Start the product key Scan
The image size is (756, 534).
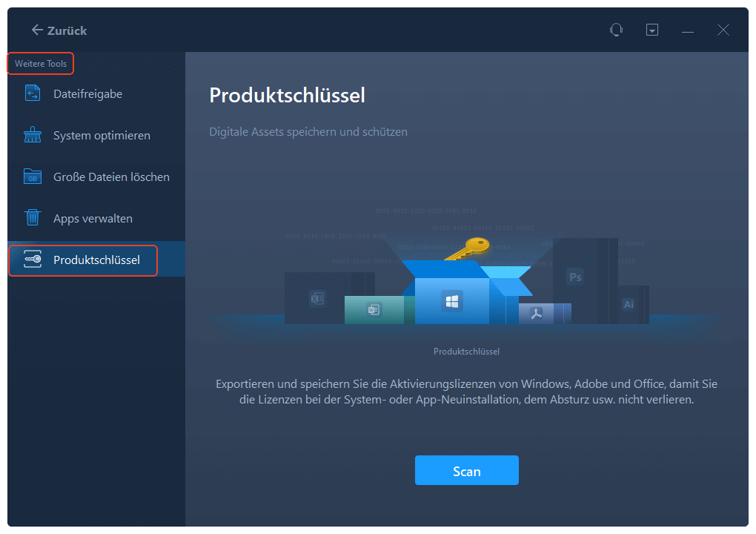pos(466,471)
